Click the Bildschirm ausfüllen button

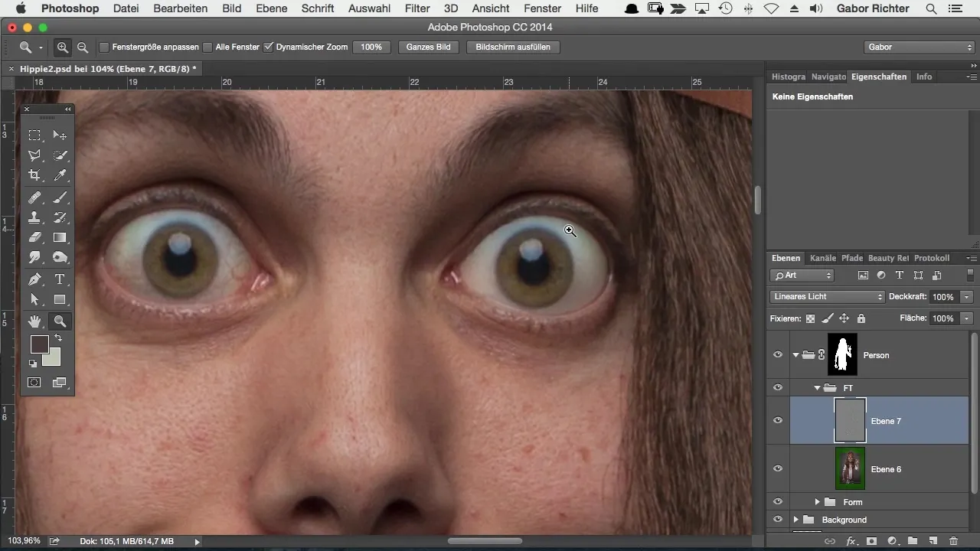(513, 47)
